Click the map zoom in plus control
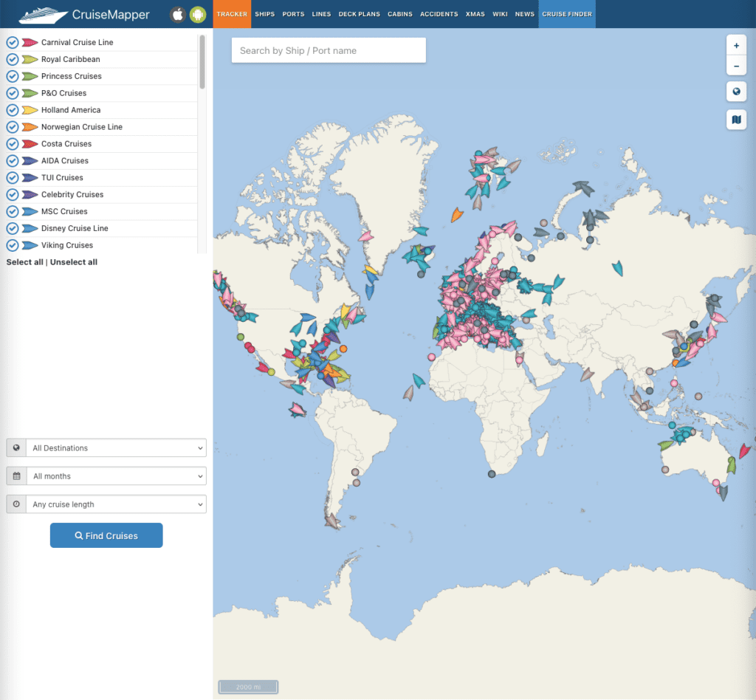 point(736,45)
